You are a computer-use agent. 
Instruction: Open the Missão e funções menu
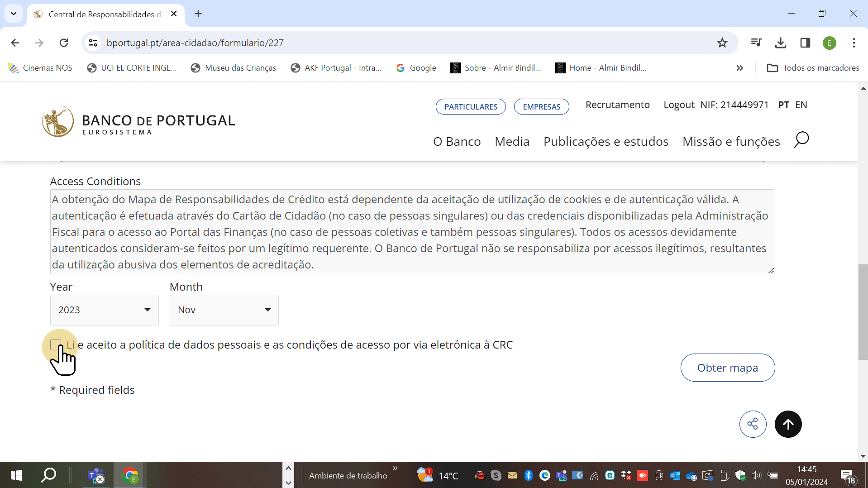click(731, 142)
